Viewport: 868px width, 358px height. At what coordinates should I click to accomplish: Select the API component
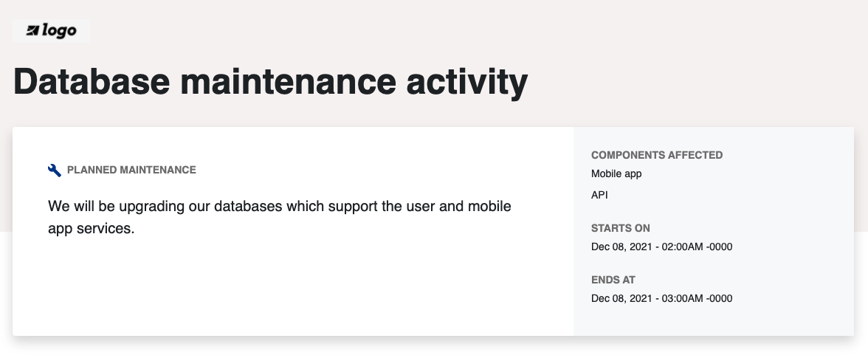[x=599, y=196]
